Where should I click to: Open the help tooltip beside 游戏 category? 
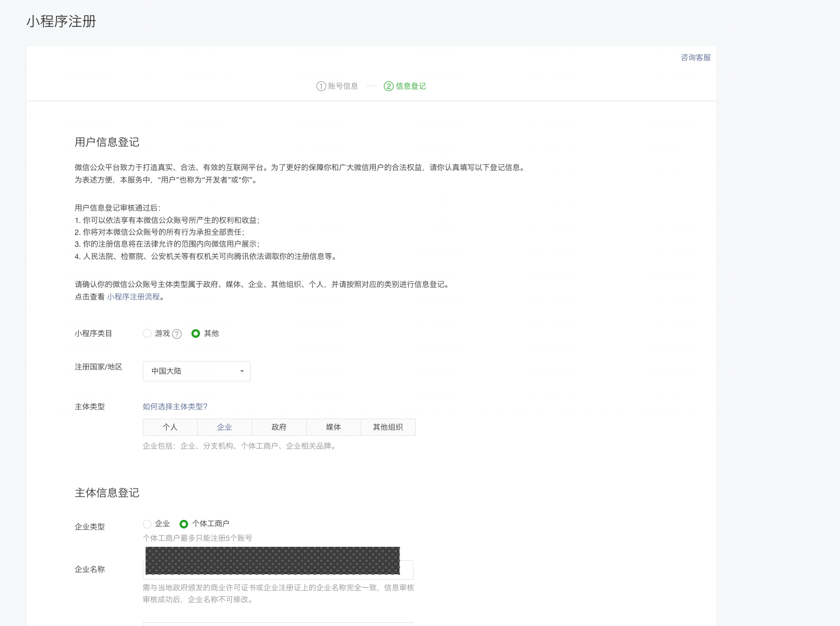(178, 333)
